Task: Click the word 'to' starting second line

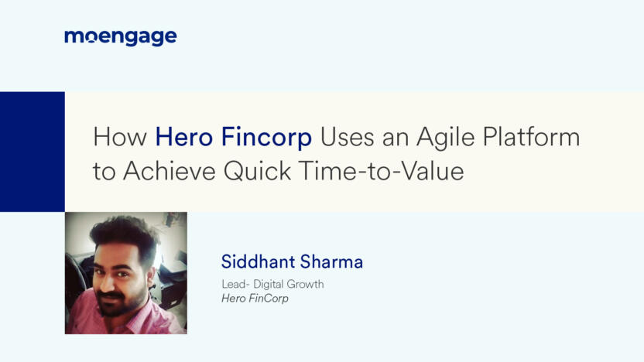Action: pos(104,172)
